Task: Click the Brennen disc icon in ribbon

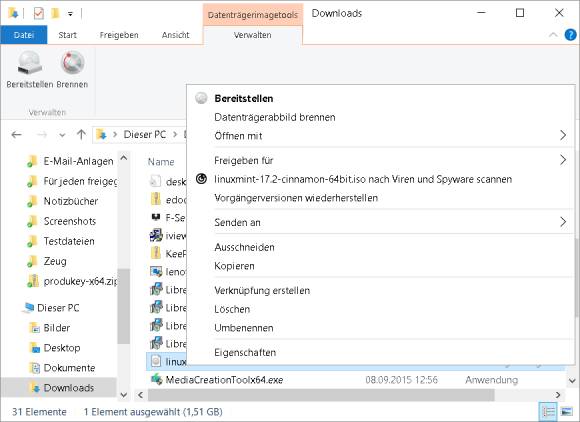Action: [72, 62]
